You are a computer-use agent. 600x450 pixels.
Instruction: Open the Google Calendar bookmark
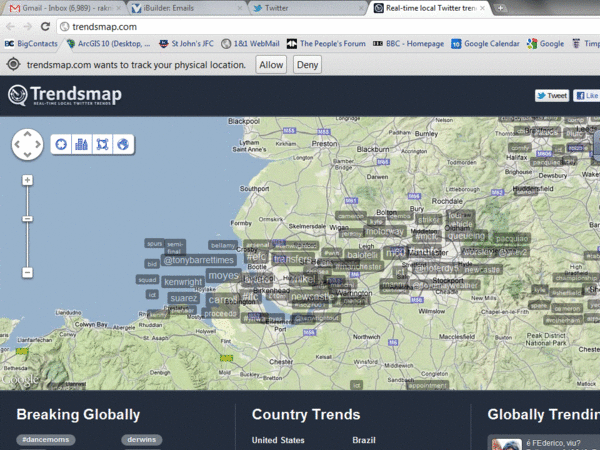point(485,44)
